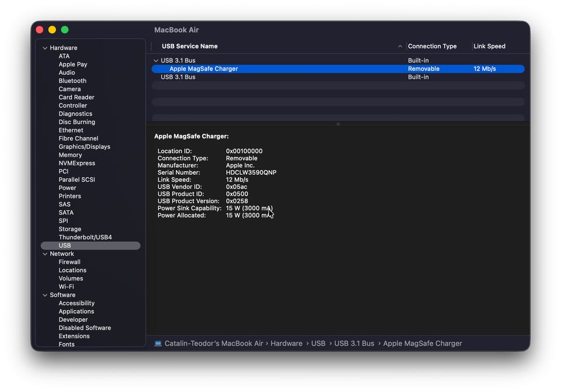
Task: Collapse the Hardware section
Action: tap(45, 48)
